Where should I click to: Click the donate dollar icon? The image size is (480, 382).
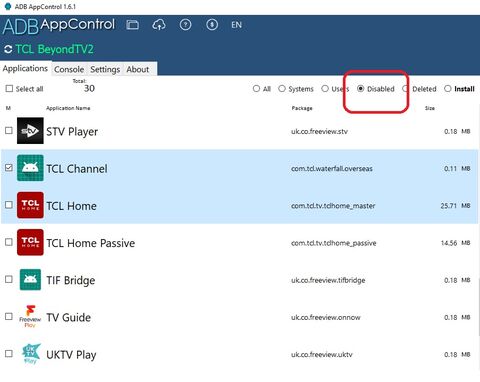[x=212, y=25]
